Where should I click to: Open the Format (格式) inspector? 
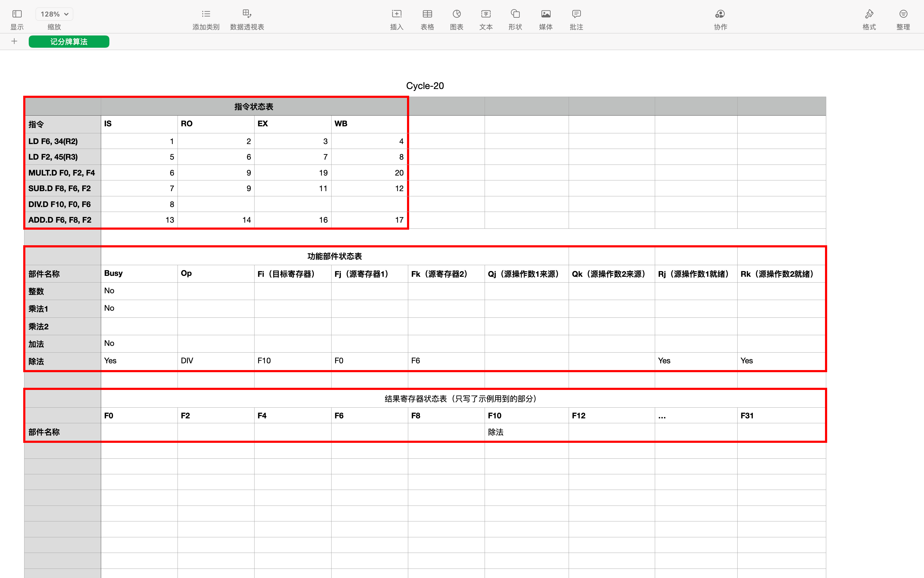click(x=869, y=14)
